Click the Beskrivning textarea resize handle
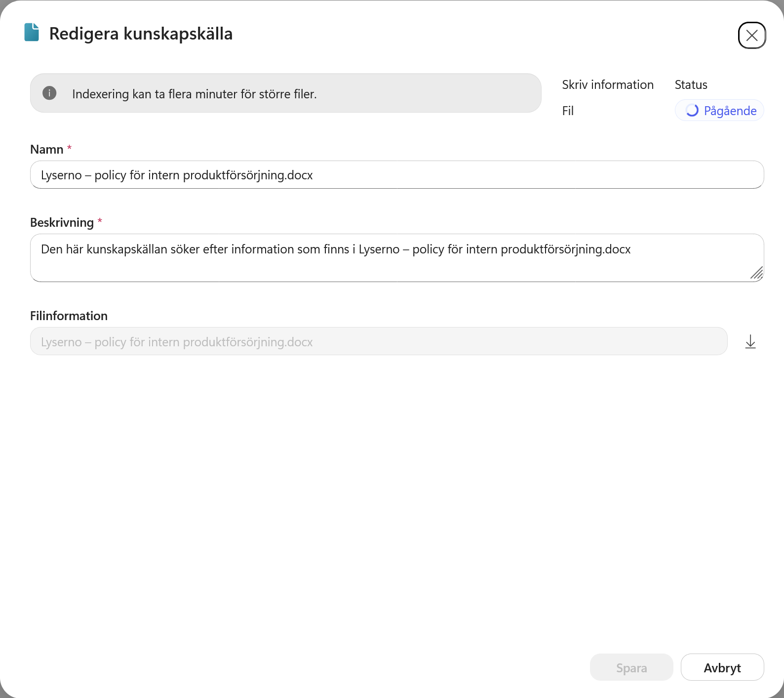Screen dimensions: 784x698 pos(756,273)
